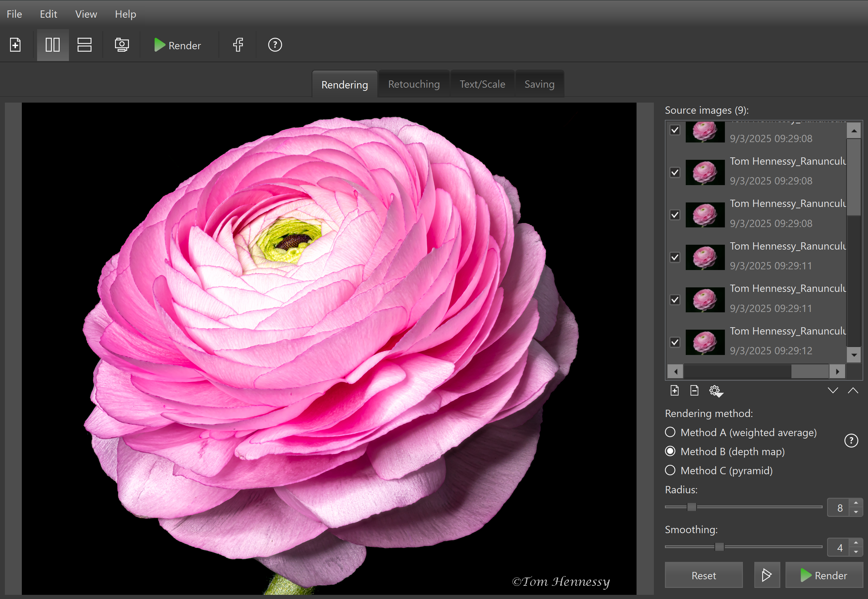Open rendering method help icon

click(x=851, y=441)
